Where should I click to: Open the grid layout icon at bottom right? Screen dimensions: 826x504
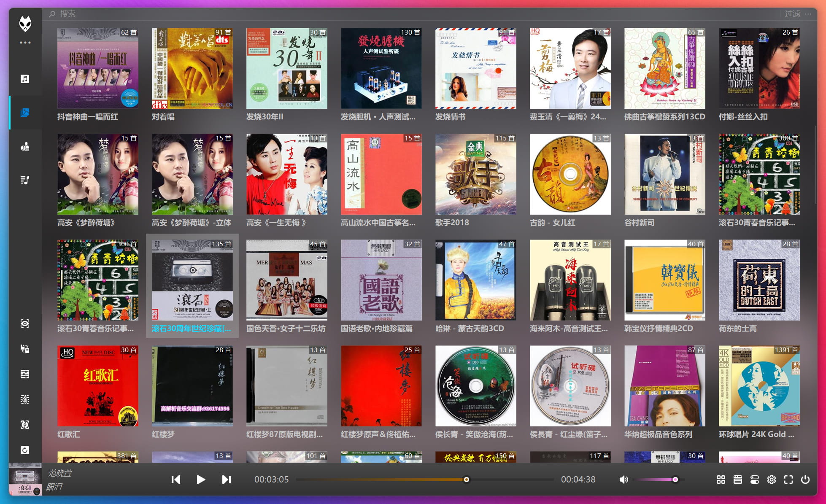(x=721, y=480)
